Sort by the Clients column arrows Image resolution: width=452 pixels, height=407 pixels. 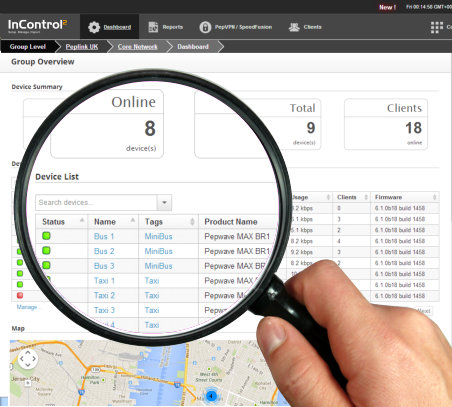366,197
